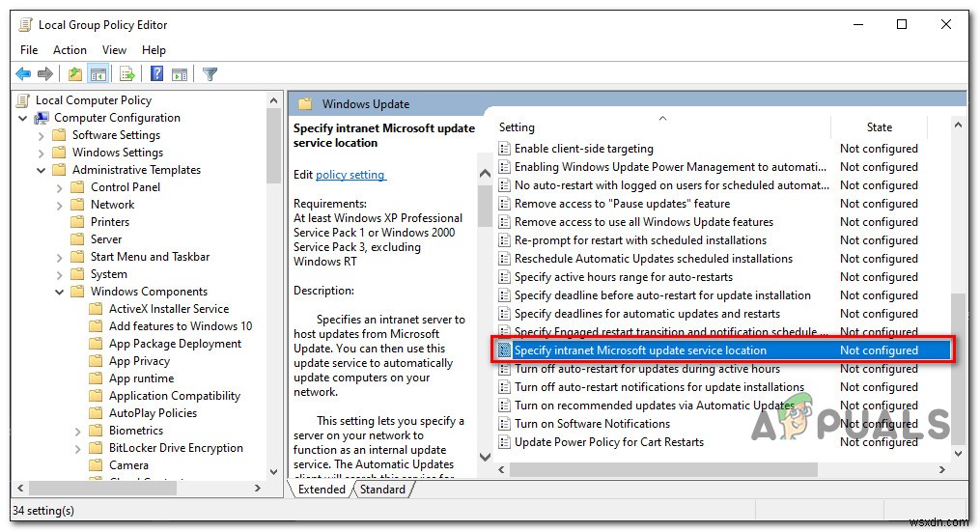The height and width of the screenshot is (532, 980).
Task: Expand the Software Settings node
Action: tap(42, 136)
